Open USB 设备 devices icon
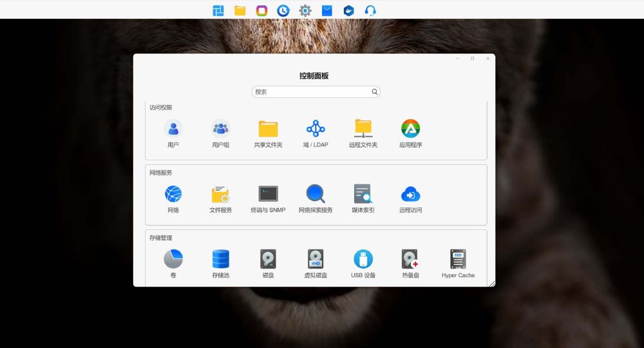The image size is (644, 348). click(x=363, y=259)
